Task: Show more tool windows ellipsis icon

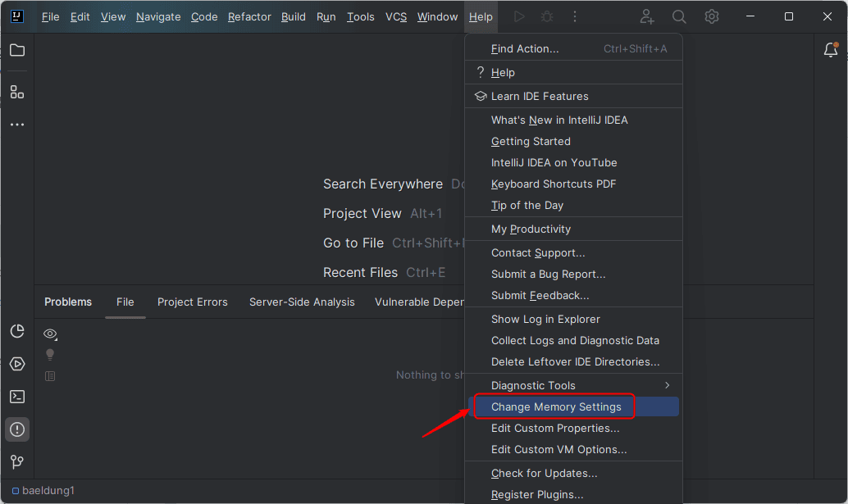Action: pyautogui.click(x=17, y=125)
